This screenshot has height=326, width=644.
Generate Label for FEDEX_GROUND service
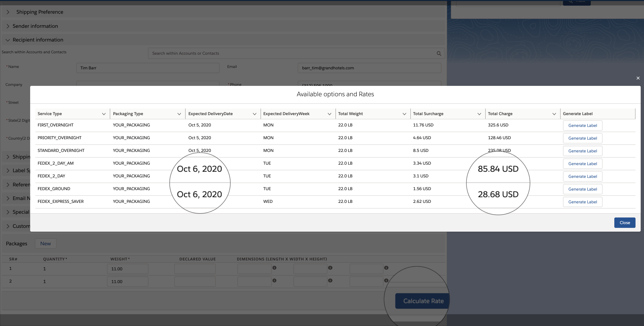[x=582, y=189]
